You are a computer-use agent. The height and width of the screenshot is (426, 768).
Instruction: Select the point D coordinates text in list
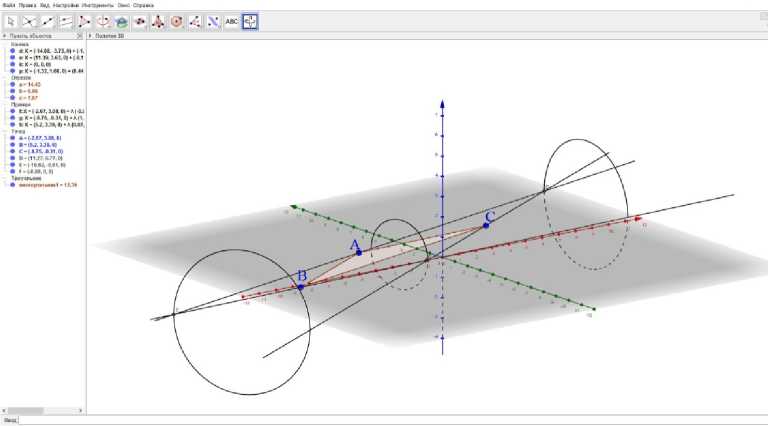point(41,158)
